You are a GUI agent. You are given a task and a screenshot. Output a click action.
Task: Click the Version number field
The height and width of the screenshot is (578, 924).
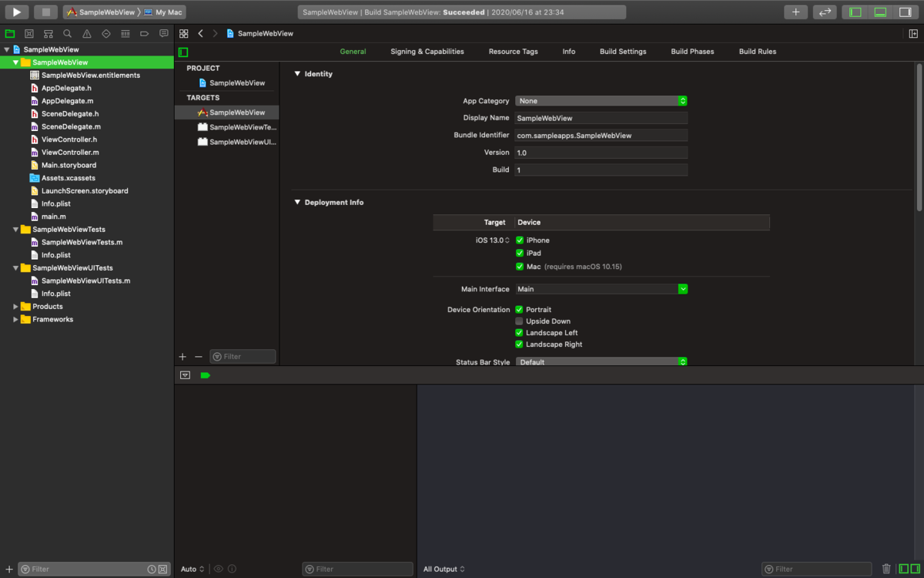click(601, 153)
